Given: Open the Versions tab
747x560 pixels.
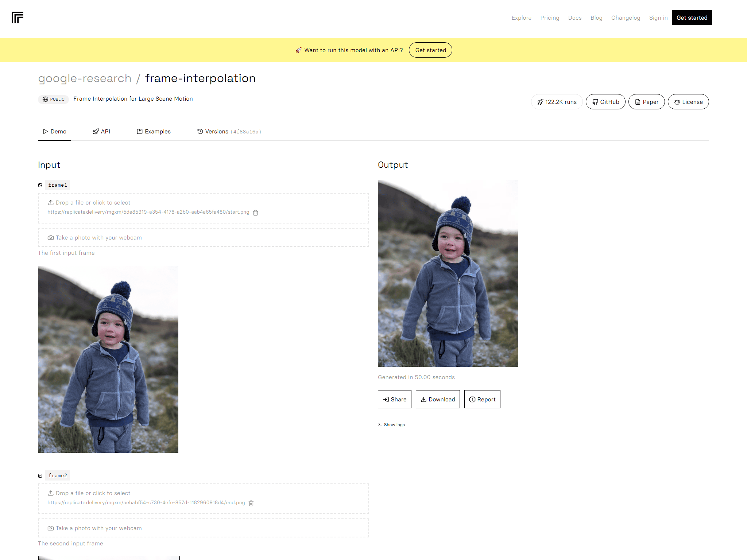Looking at the screenshot, I should (229, 132).
